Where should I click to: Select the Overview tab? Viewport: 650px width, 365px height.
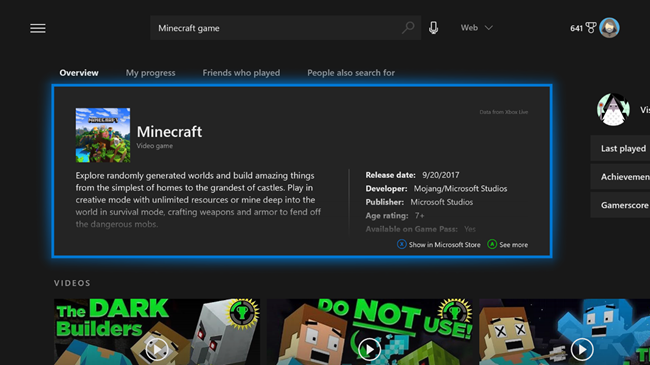click(79, 73)
